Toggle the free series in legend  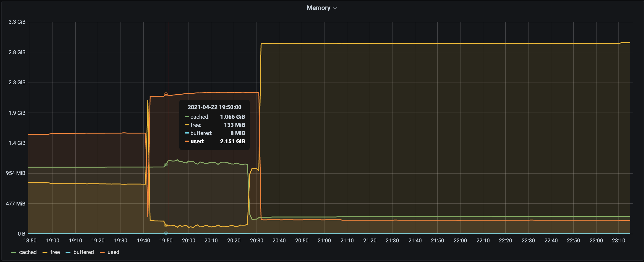pyautogui.click(x=55, y=252)
